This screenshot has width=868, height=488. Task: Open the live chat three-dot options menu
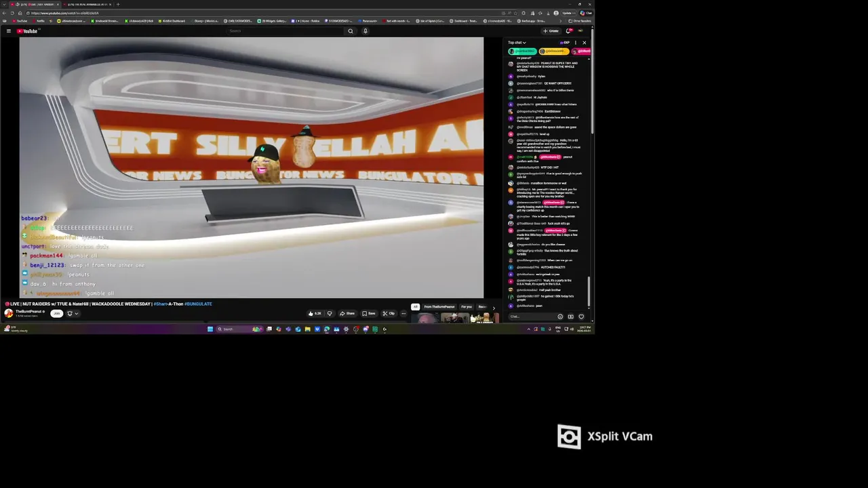pyautogui.click(x=576, y=43)
